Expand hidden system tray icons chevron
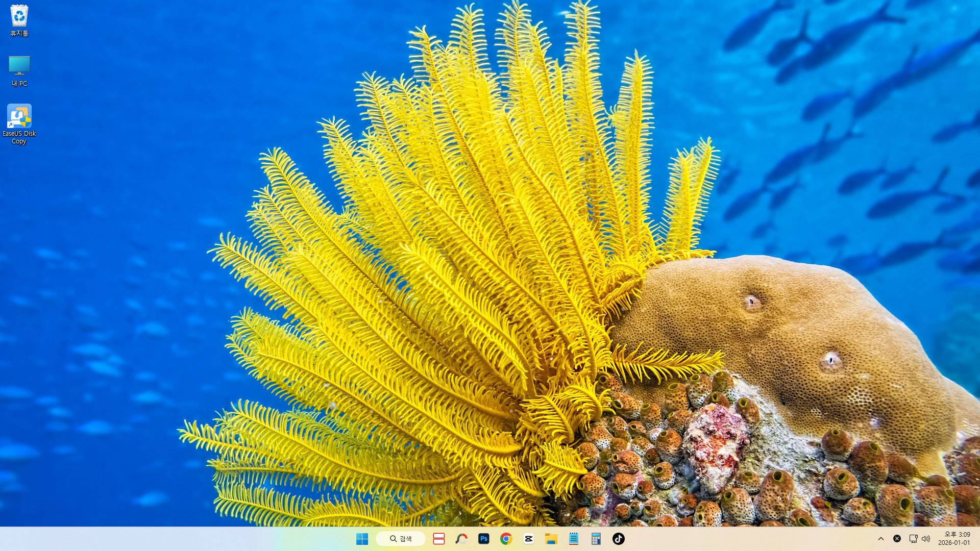 [880, 539]
